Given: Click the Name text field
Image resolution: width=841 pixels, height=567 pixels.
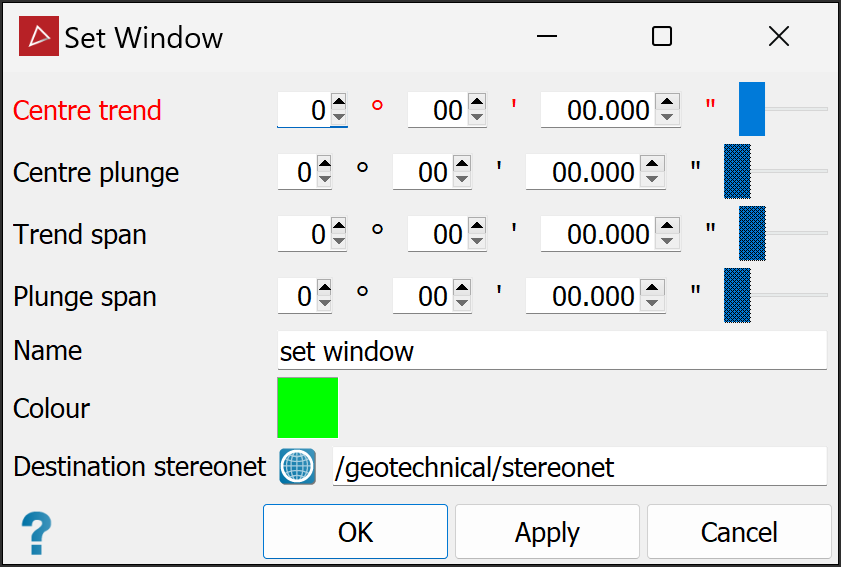Looking at the screenshot, I should point(552,351).
